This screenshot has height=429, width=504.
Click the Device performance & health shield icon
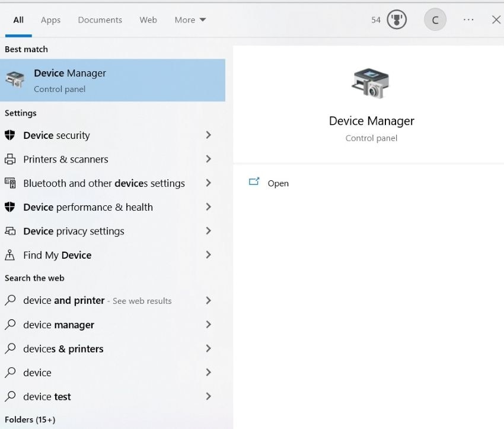tap(9, 207)
